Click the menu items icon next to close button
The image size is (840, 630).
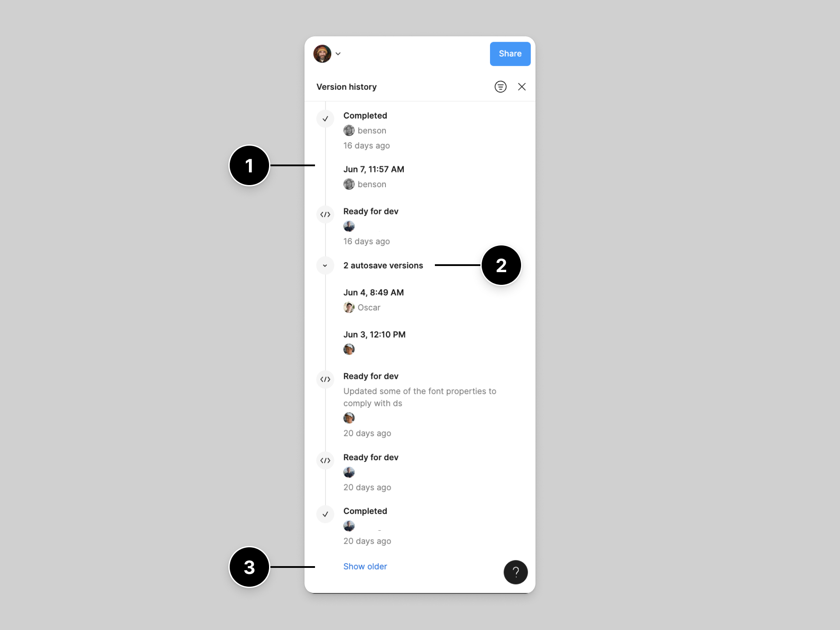point(500,87)
